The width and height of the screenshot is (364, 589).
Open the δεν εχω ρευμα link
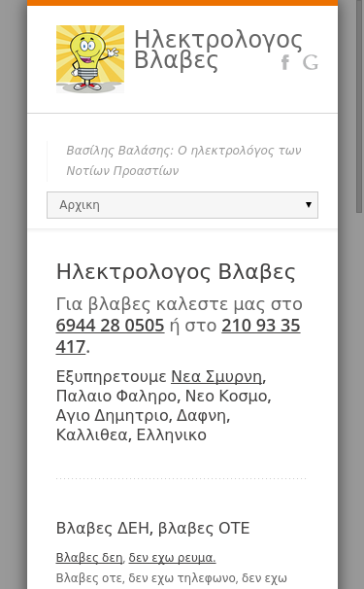[x=172, y=558]
